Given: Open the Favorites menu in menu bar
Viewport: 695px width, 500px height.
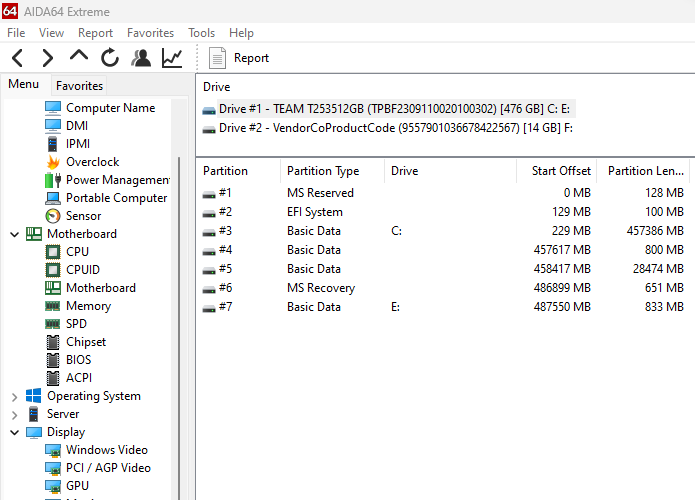Looking at the screenshot, I should [x=150, y=33].
